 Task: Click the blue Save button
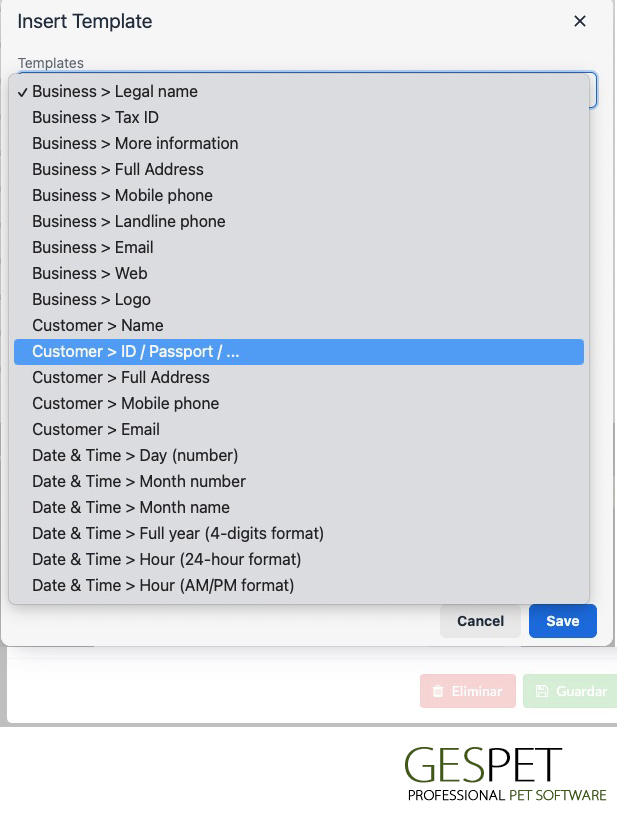pyautogui.click(x=563, y=621)
